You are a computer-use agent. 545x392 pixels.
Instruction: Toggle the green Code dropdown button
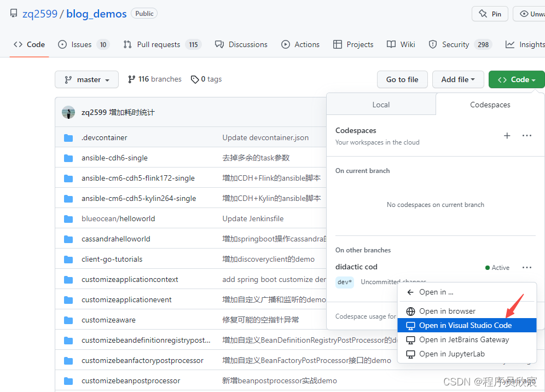[x=517, y=79]
